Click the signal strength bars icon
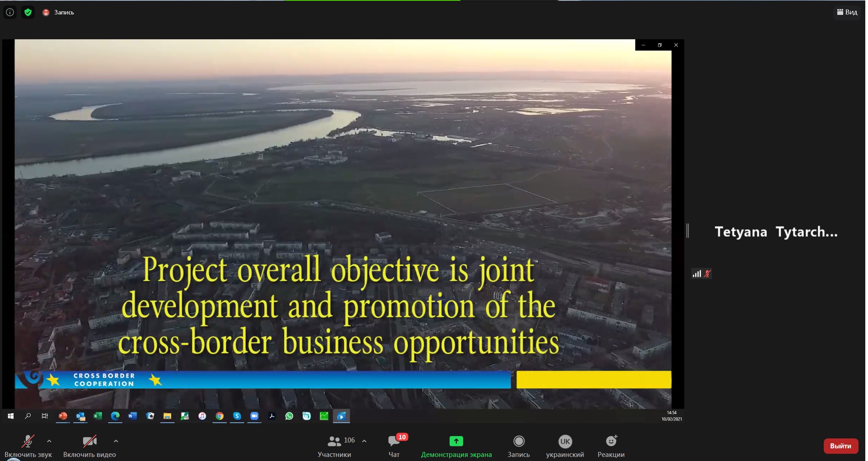 point(697,274)
